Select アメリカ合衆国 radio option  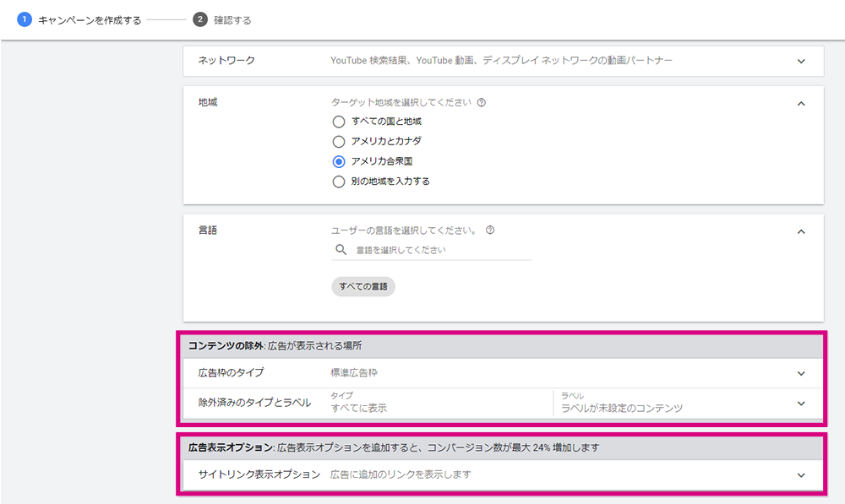pos(339,161)
